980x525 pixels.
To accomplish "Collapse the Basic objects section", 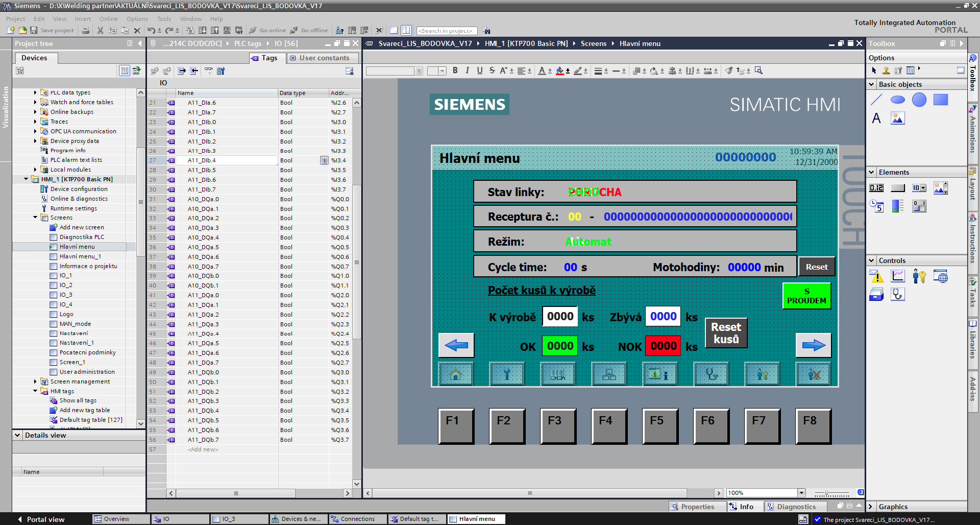I will [871, 84].
